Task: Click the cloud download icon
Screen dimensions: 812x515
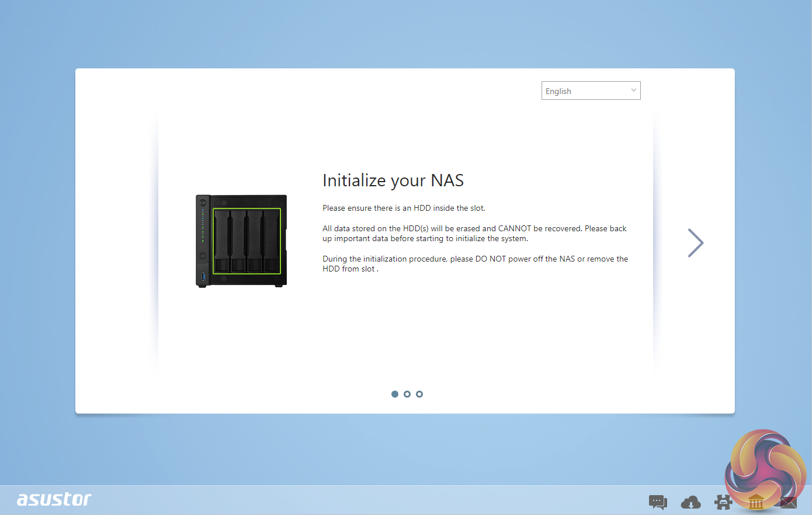Action: coord(690,502)
